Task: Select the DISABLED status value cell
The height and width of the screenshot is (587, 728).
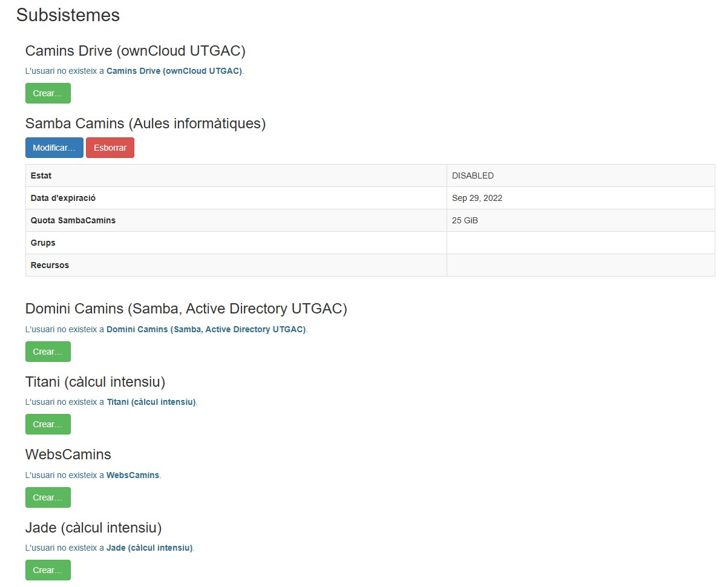Action: point(473,175)
